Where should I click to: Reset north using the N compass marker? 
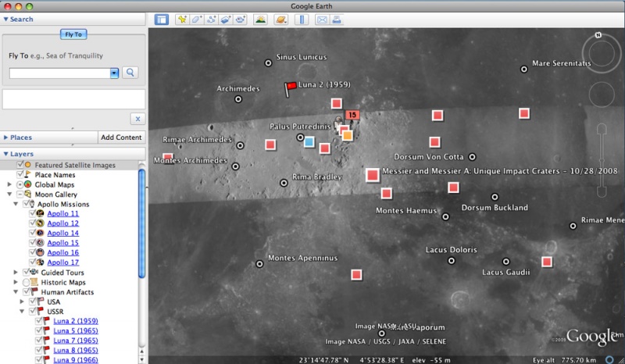(598, 35)
